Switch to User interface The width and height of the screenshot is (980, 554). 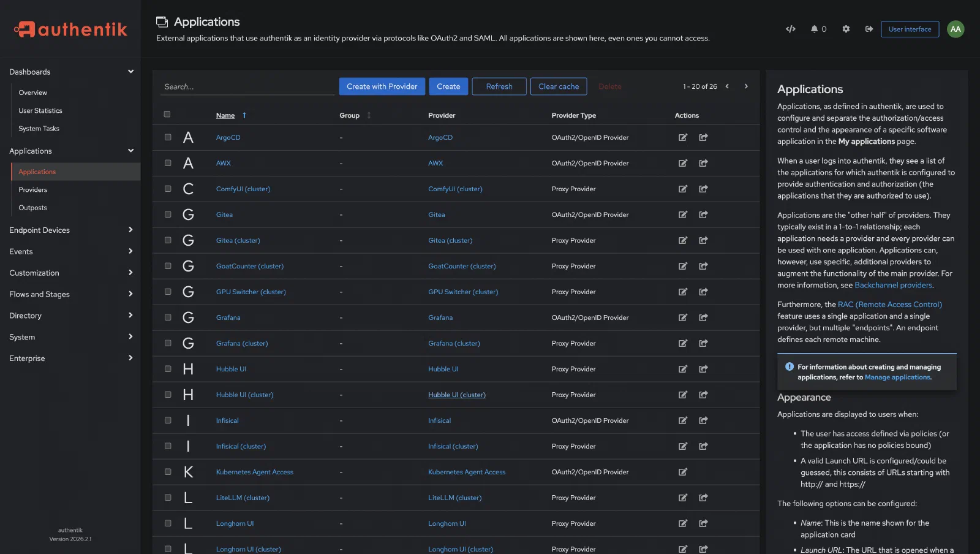pyautogui.click(x=910, y=29)
